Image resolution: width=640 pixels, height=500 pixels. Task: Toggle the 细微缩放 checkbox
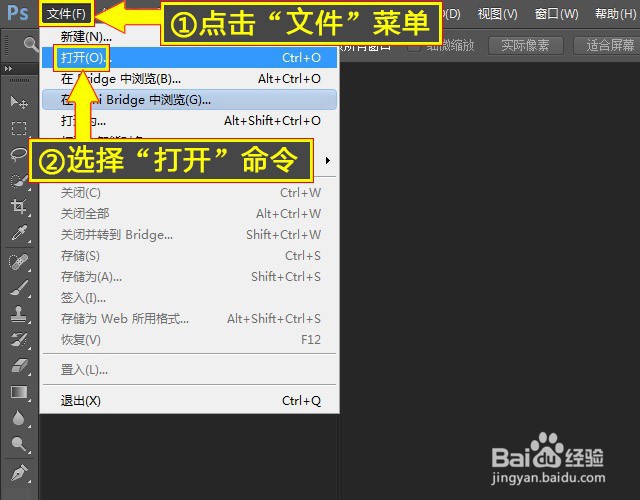(414, 46)
